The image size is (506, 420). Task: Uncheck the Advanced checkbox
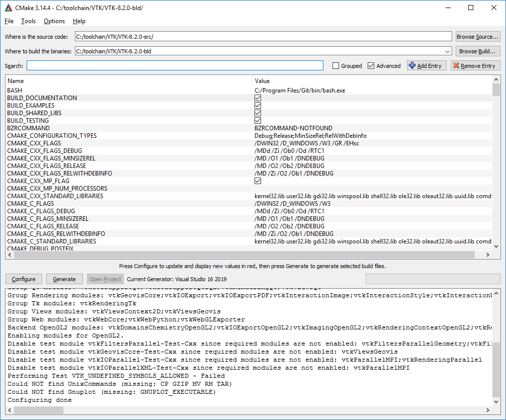371,66
